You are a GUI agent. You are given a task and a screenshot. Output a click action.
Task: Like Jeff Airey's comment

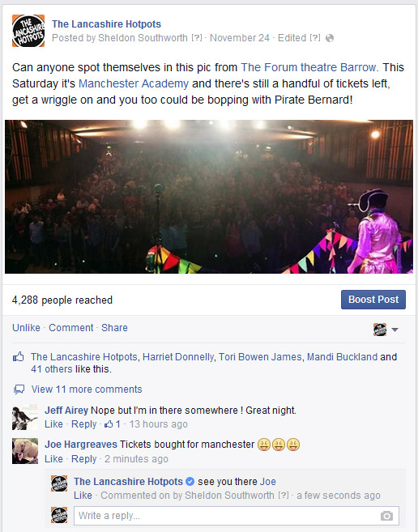click(x=53, y=424)
